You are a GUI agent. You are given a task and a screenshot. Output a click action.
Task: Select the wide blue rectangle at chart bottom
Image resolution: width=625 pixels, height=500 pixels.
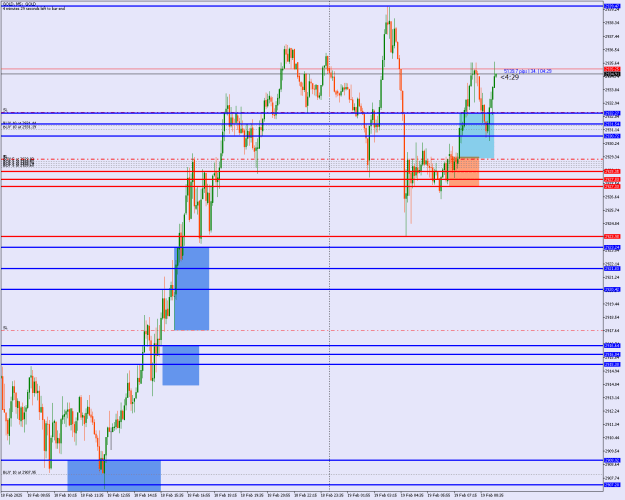114,476
